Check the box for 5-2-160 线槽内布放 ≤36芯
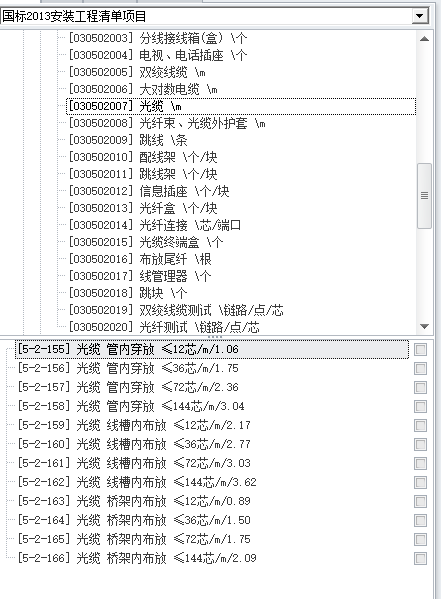This screenshot has width=441, height=599. coord(420,445)
